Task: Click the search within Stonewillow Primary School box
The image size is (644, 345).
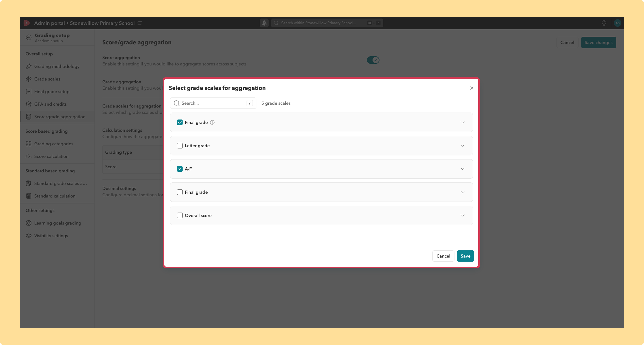Action: (x=327, y=23)
